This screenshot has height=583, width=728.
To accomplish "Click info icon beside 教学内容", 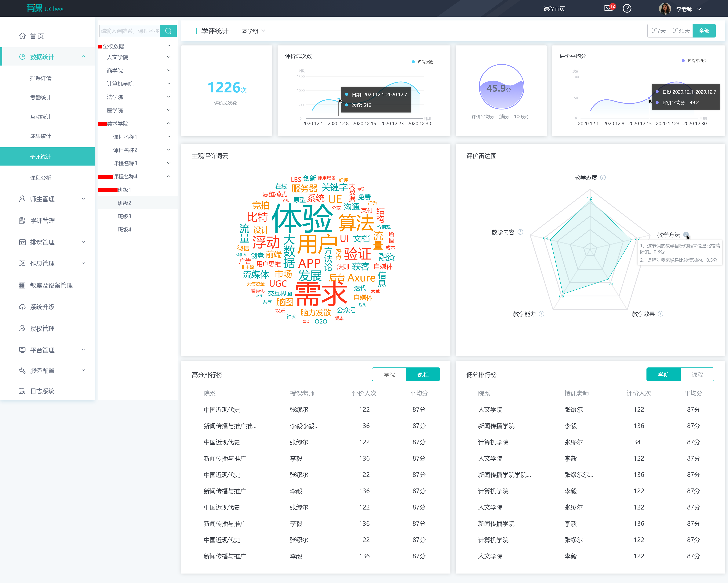I will pos(520,232).
